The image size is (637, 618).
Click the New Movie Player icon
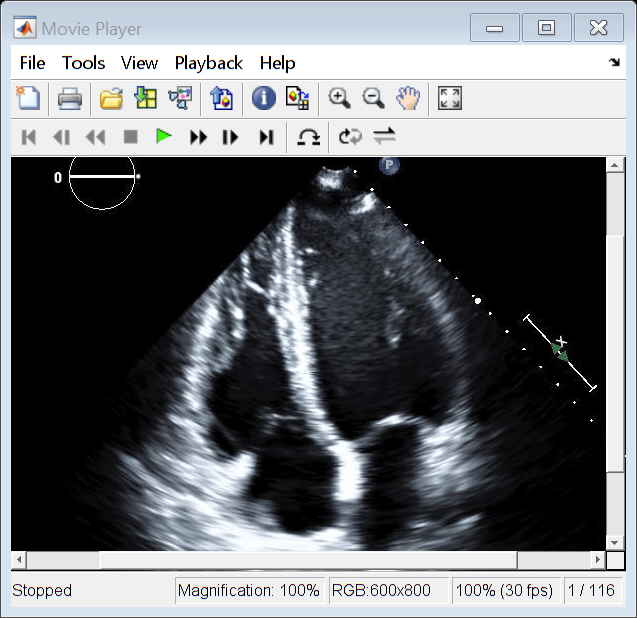[x=28, y=98]
